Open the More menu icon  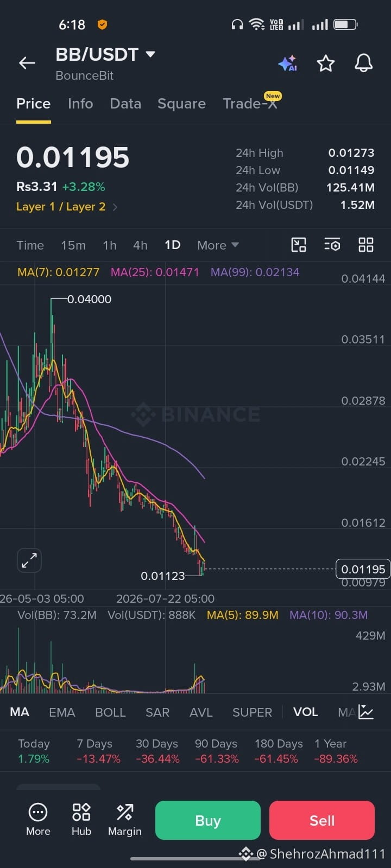[38, 820]
